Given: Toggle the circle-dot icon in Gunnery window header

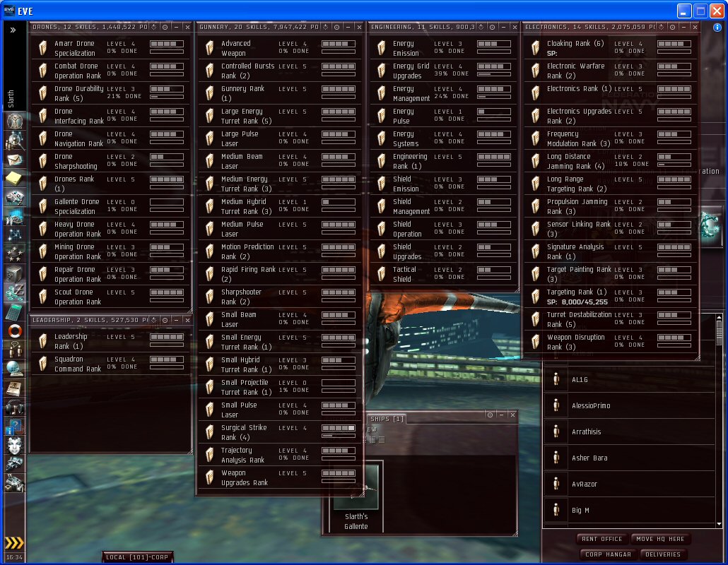Looking at the screenshot, I should click(336, 28).
